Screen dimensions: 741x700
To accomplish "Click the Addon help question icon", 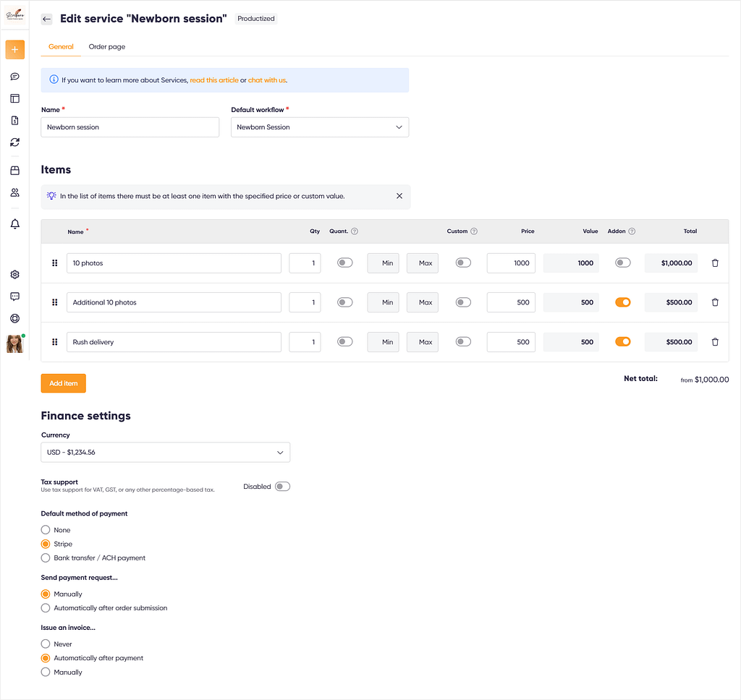I will 632,231.
